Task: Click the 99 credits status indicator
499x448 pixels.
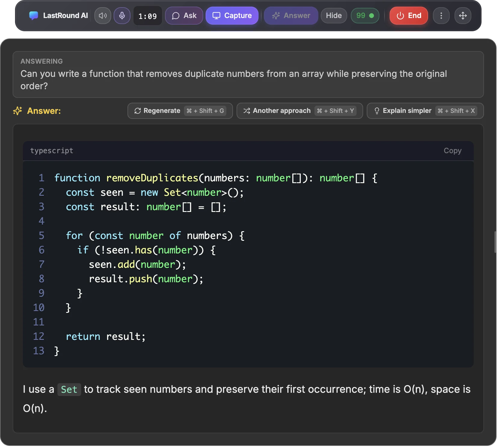Action: (365, 16)
